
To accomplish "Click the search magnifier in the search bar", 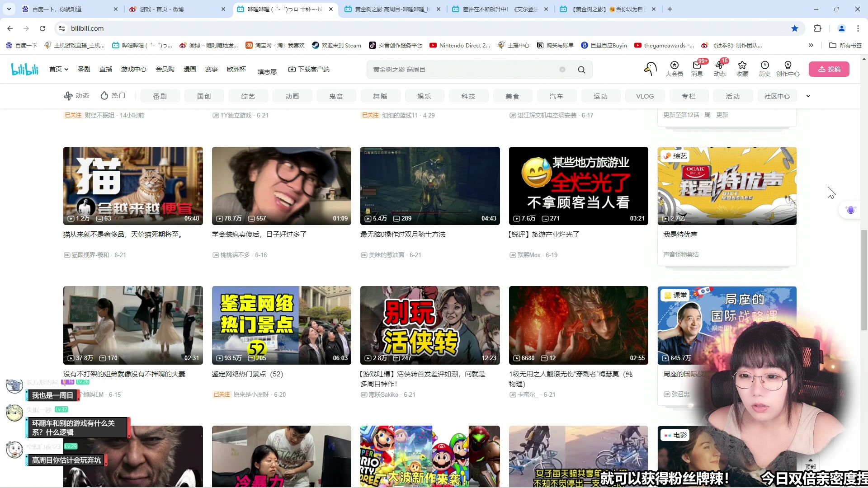I will (x=581, y=70).
